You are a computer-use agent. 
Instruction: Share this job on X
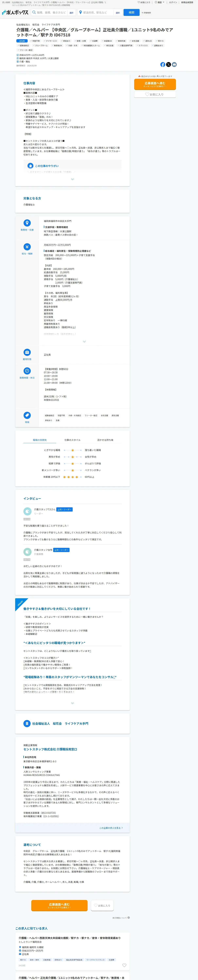pos(169,65)
